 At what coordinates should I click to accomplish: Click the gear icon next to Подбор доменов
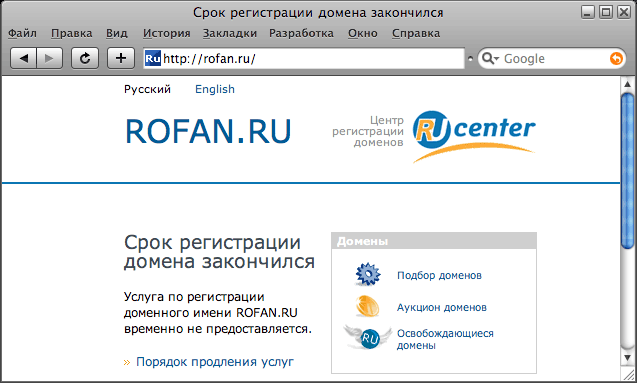point(368,274)
